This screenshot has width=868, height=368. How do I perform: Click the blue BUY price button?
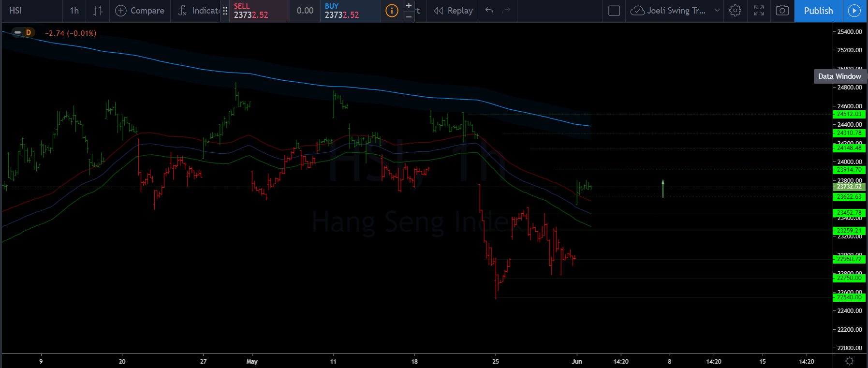[350, 11]
